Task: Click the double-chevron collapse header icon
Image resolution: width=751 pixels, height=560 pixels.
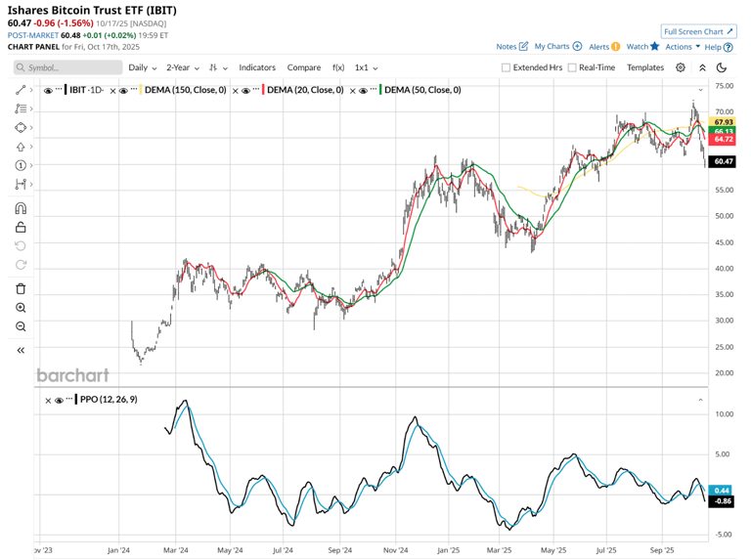Action: (x=702, y=67)
